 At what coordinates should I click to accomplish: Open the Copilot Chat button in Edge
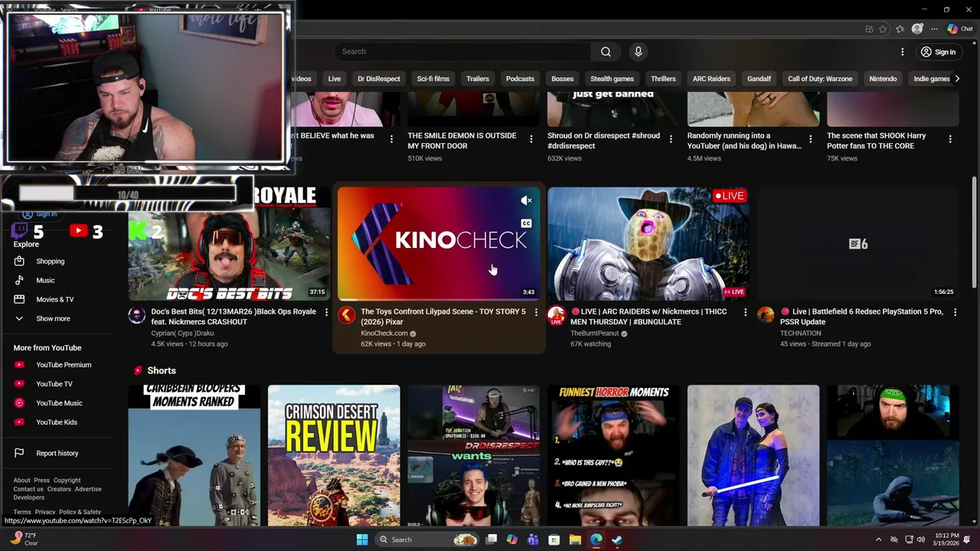[x=960, y=29]
